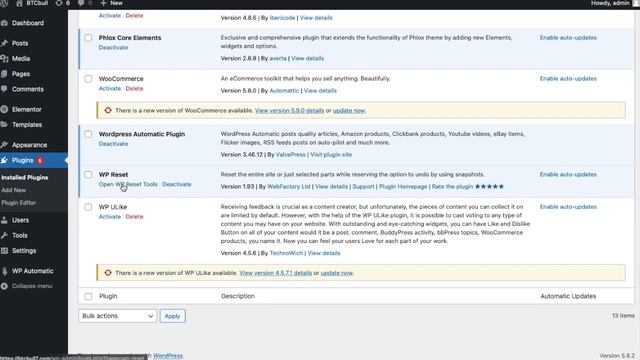Viewport: 640px width, 360px height.
Task: Tick the Phlox Core Elements checkbox
Action: [x=88, y=38]
